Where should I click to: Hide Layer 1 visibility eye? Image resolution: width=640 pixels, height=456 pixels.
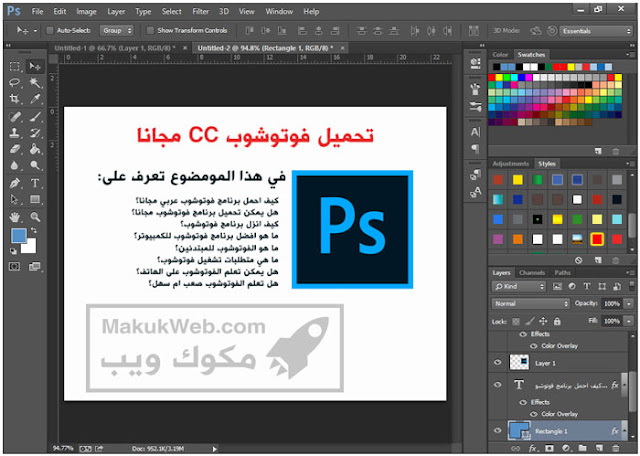click(x=498, y=363)
